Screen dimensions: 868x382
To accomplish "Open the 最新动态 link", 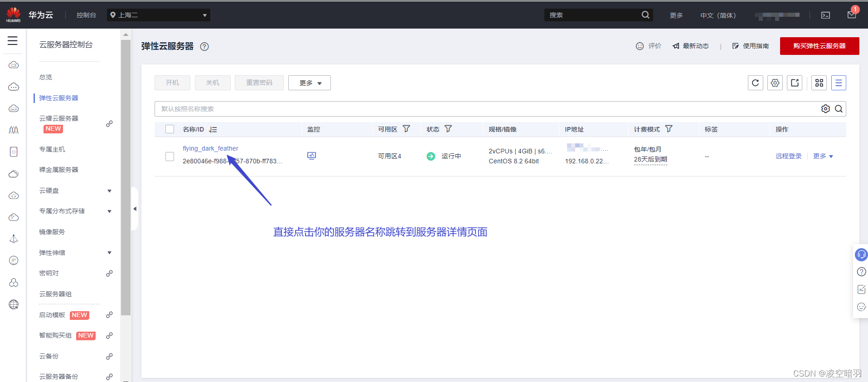I will [691, 46].
